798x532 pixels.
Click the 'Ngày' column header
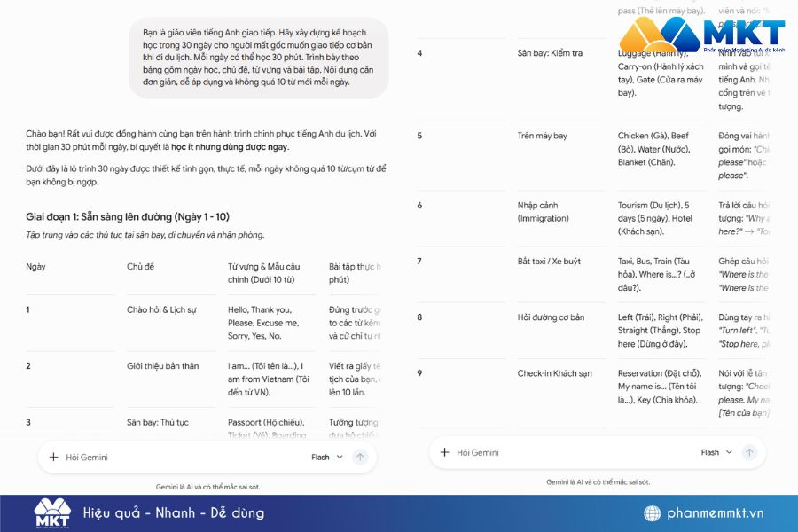[35, 266]
